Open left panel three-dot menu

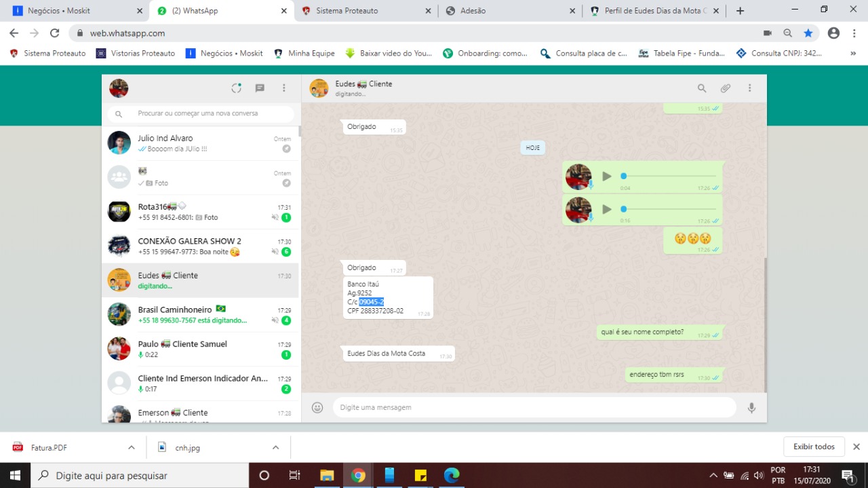(284, 88)
